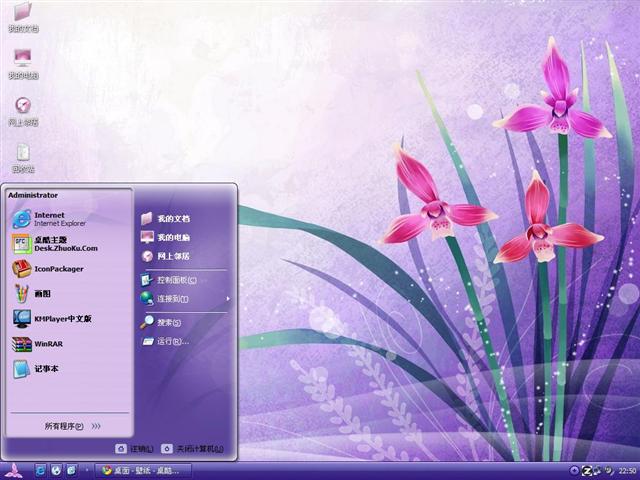Show hidden tray icons with round arrow
Image resolution: width=640 pixels, height=480 pixels.
(574, 471)
